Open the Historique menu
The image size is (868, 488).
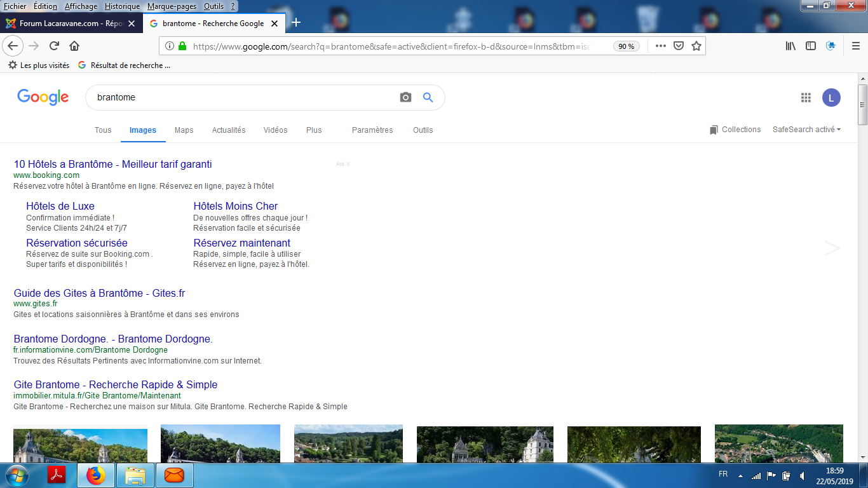coord(122,6)
